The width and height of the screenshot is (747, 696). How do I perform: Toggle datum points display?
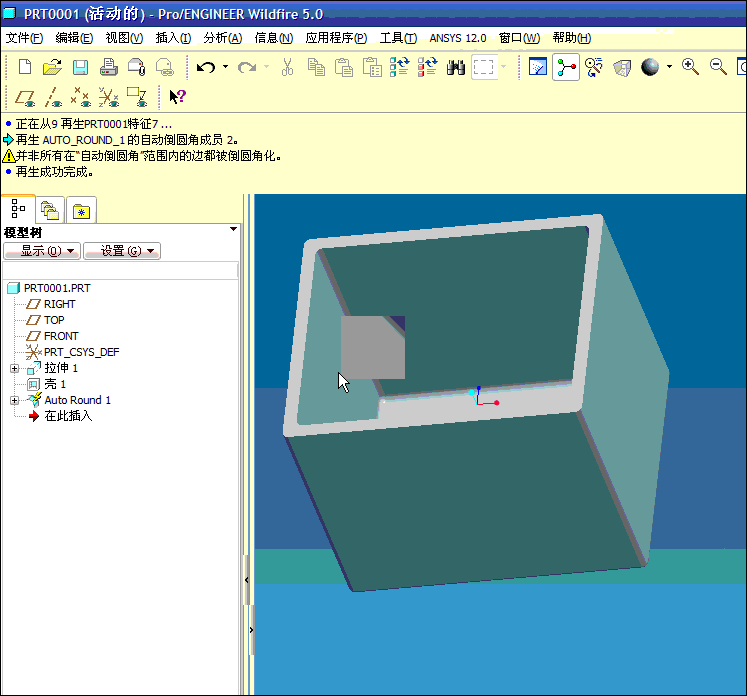81,97
